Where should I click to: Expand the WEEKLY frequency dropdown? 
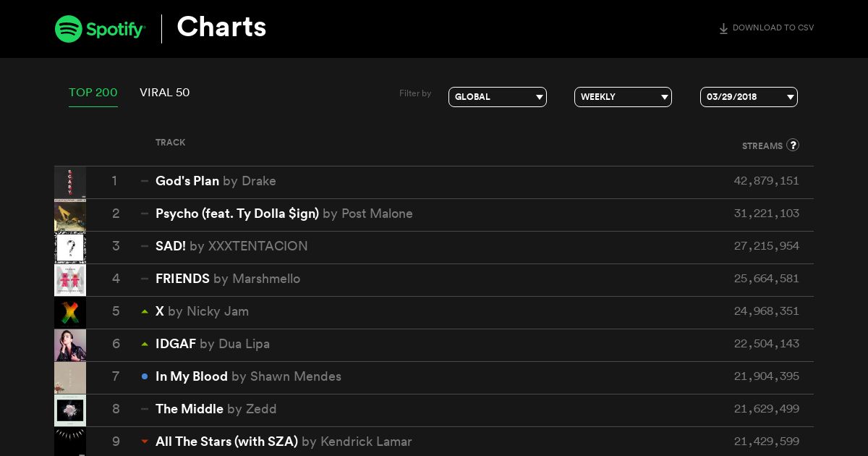[x=623, y=97]
